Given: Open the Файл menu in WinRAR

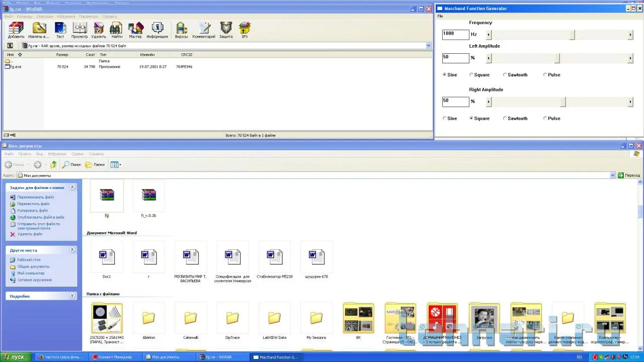Looking at the screenshot, I should pyautogui.click(x=9, y=17).
